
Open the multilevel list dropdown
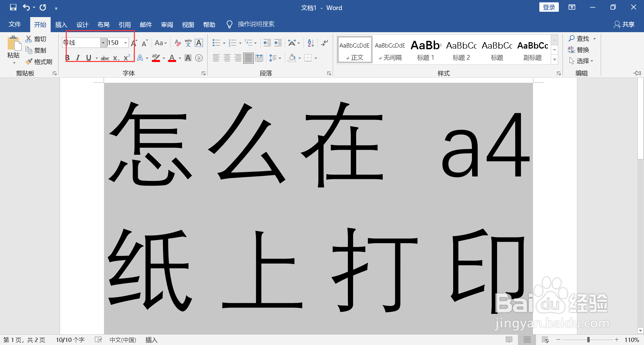(256, 43)
